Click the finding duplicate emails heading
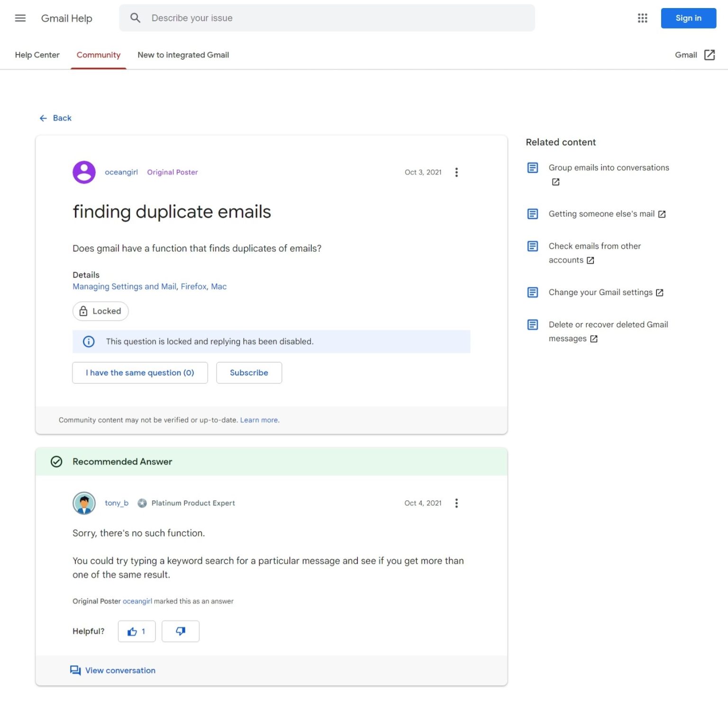Image resolution: width=728 pixels, height=701 pixels. click(x=172, y=212)
